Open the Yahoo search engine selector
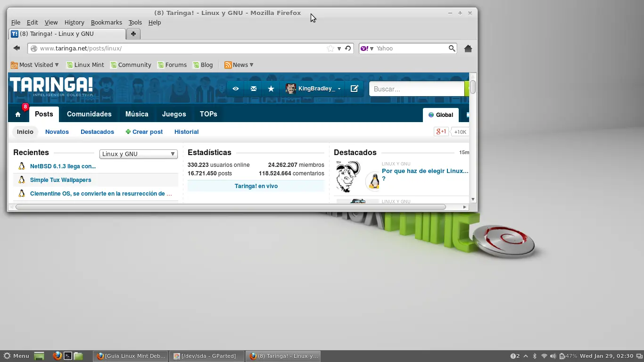Image resolution: width=644 pixels, height=362 pixels. [367, 48]
